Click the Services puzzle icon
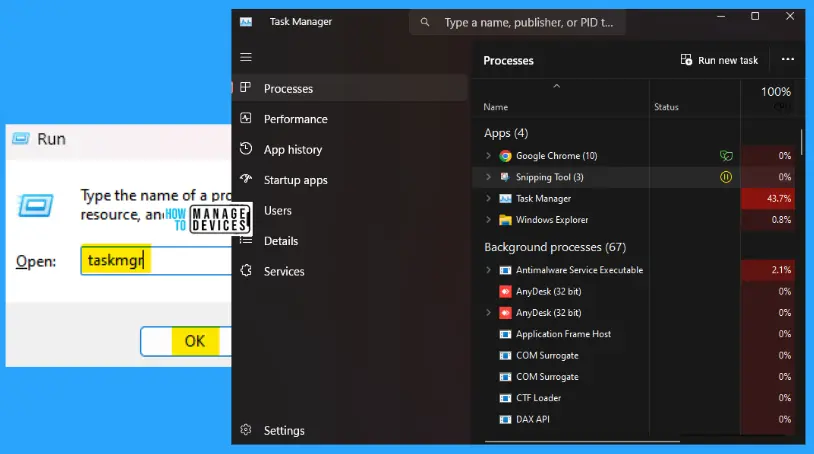Viewport: 814px width, 454px height. pyautogui.click(x=246, y=270)
